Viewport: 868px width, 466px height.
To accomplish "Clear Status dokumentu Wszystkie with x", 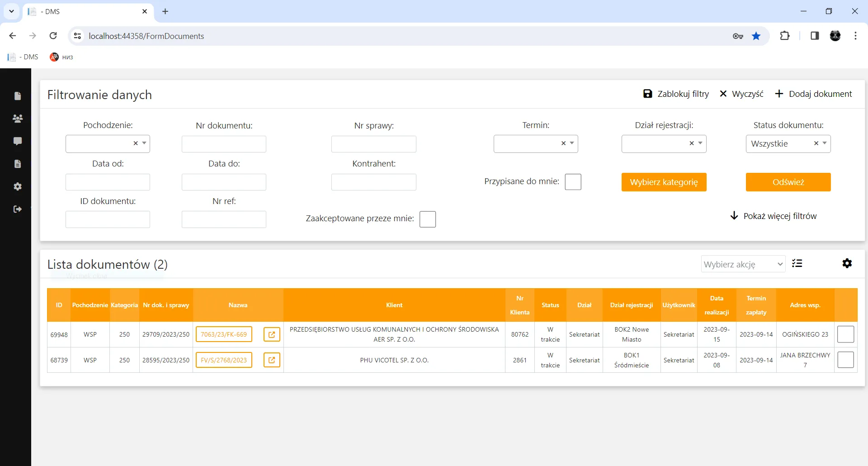I will point(816,143).
